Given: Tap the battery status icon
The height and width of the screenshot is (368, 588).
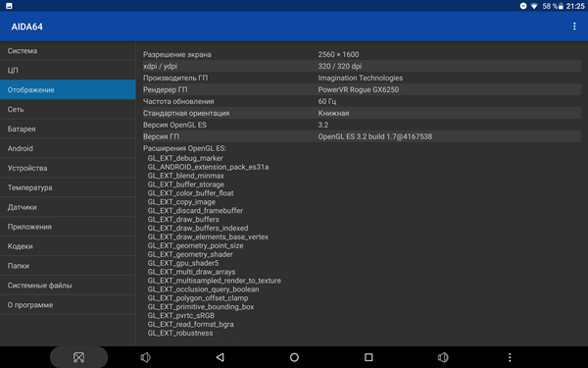Looking at the screenshot, I should [x=561, y=6].
